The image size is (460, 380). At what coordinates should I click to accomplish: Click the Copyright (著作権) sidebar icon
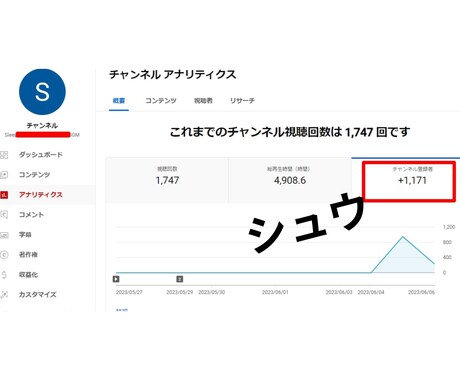4,255
